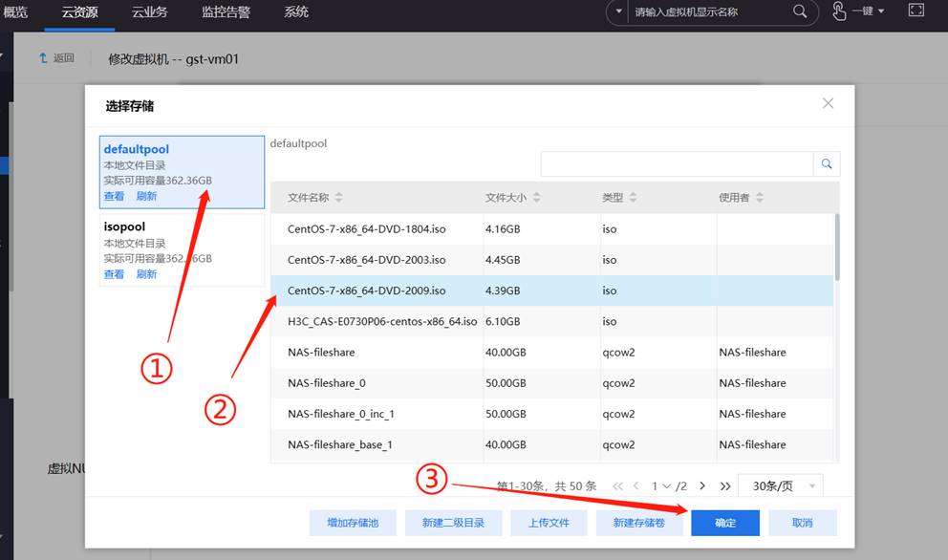
Task: Switch to 监控告警 menu tab
Action: (x=226, y=11)
